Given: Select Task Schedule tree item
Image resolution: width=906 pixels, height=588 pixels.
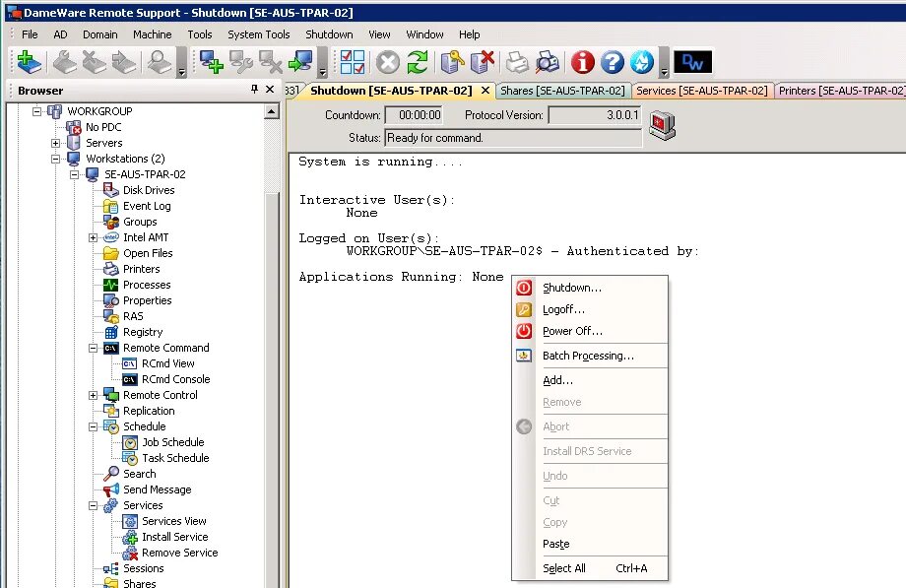Looking at the screenshot, I should 175,458.
